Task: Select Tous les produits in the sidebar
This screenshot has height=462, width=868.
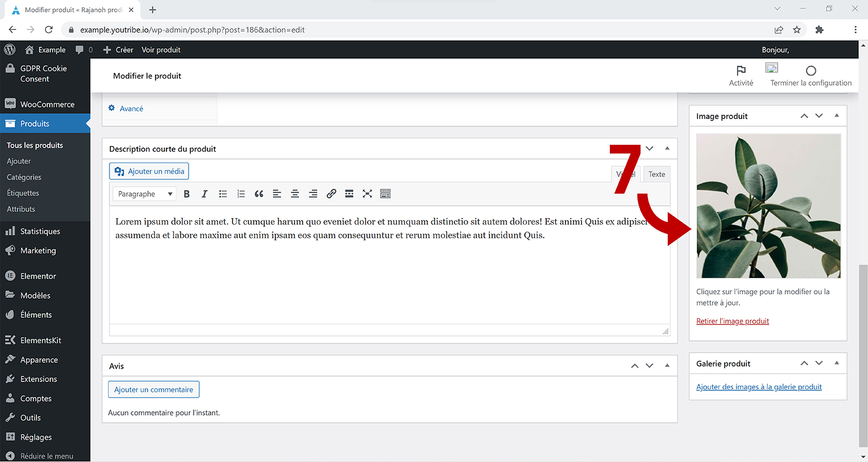Action: click(34, 145)
